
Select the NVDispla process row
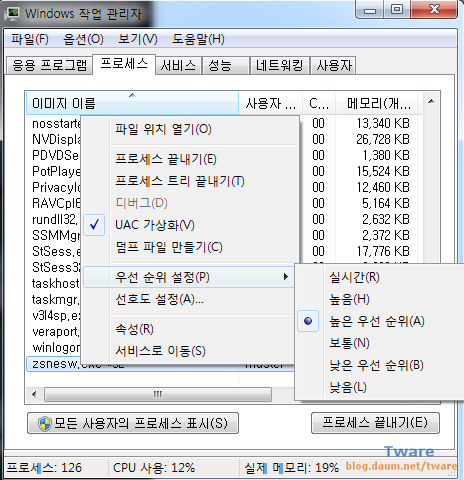click(56, 139)
